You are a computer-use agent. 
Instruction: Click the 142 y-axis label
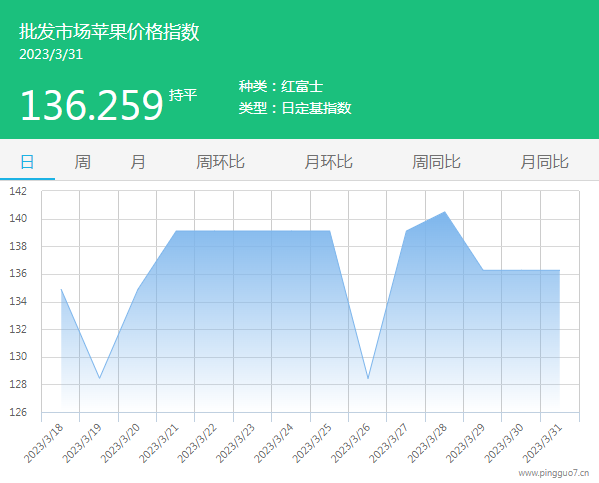18,191
